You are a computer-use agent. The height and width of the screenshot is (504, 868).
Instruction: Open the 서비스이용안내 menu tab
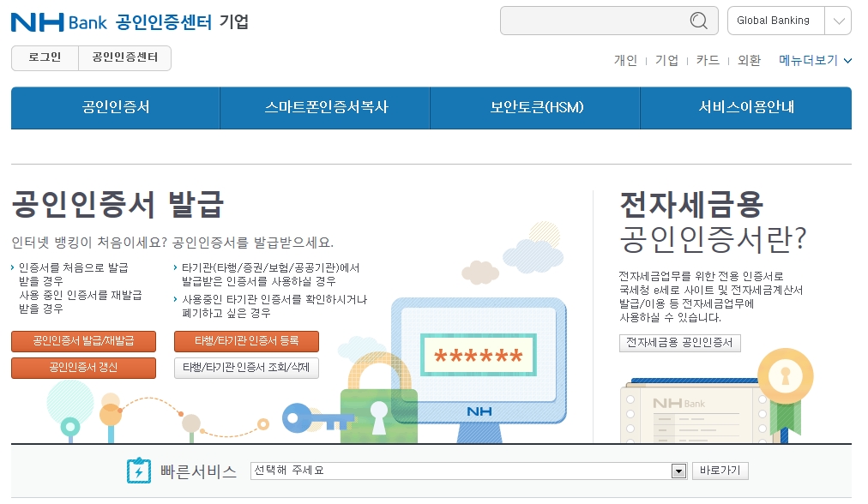coord(746,107)
